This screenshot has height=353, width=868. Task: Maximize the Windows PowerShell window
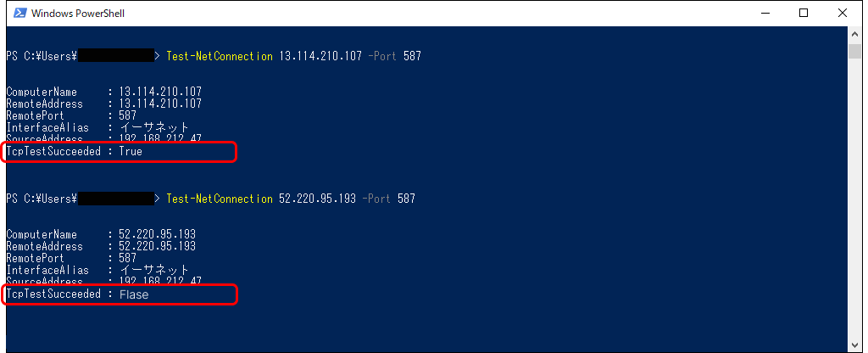[804, 13]
